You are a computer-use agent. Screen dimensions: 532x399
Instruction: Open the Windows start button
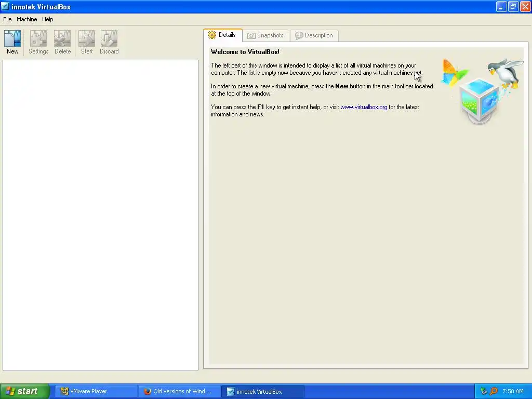point(25,391)
